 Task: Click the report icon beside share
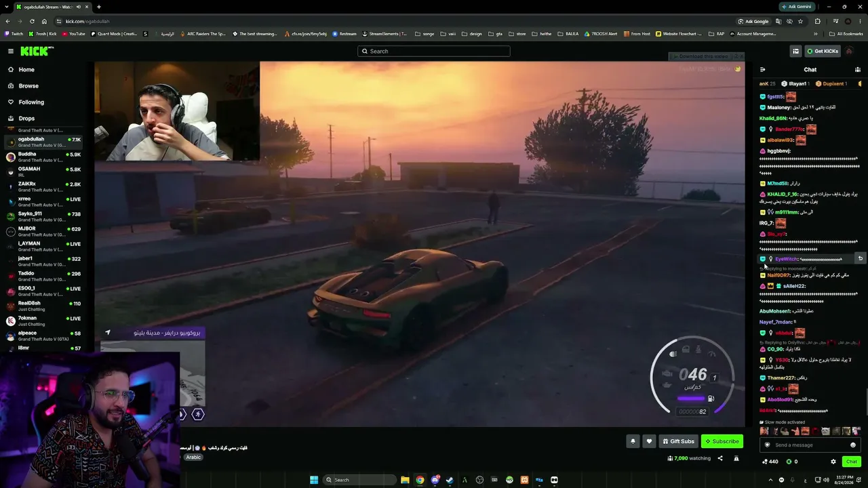click(738, 458)
